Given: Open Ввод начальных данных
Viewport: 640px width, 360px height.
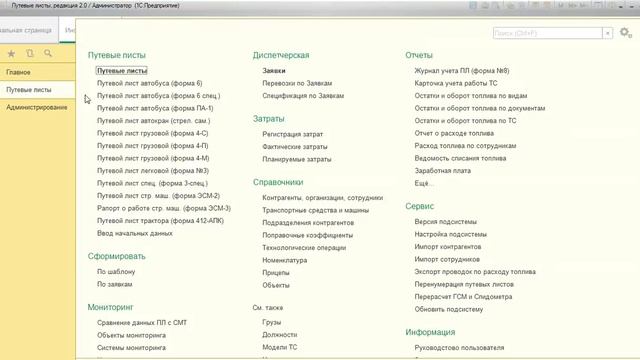Looking at the screenshot, I should 135,233.
